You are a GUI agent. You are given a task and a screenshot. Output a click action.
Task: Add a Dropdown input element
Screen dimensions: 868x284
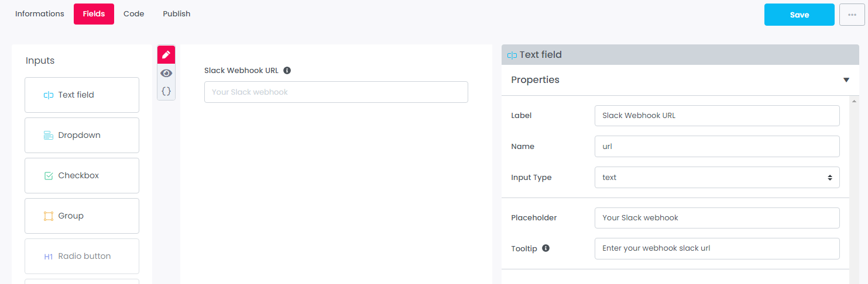(x=82, y=135)
